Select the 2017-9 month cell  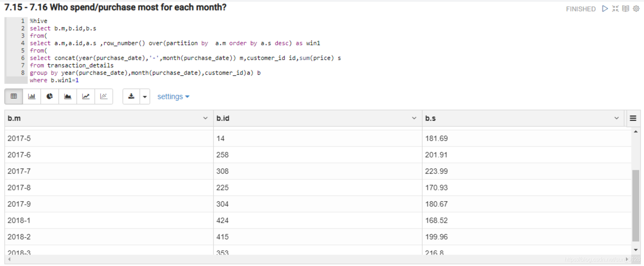[x=109, y=204]
